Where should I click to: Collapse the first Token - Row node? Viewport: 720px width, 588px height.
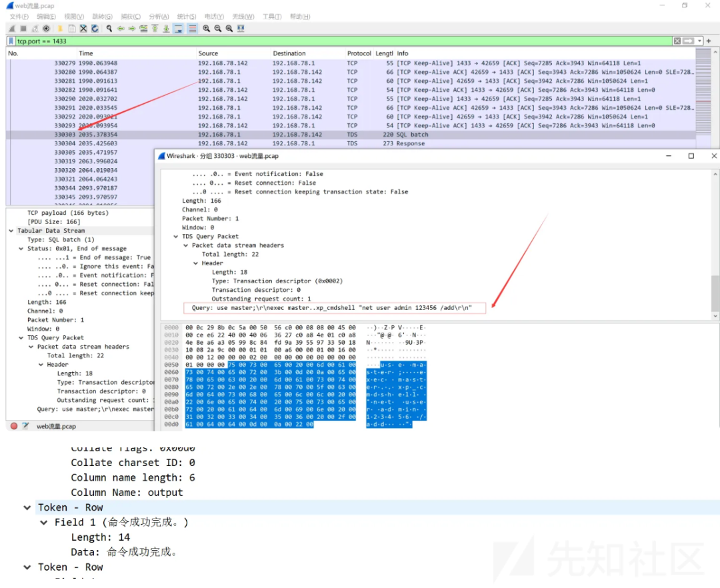tap(27, 508)
